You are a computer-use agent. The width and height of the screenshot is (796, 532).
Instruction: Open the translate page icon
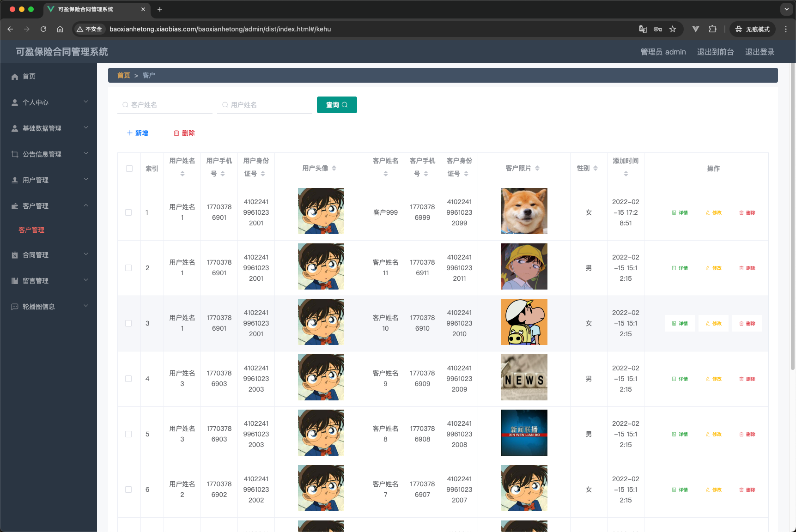(x=643, y=29)
